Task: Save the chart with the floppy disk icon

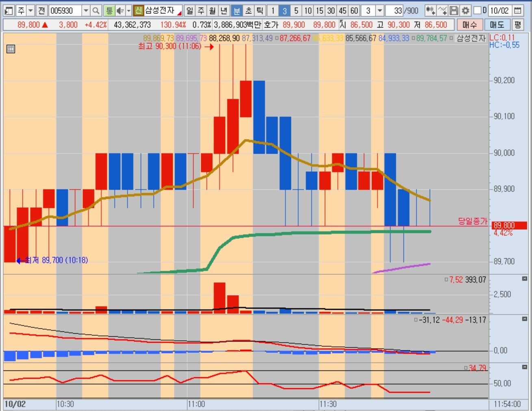Action: (x=454, y=11)
